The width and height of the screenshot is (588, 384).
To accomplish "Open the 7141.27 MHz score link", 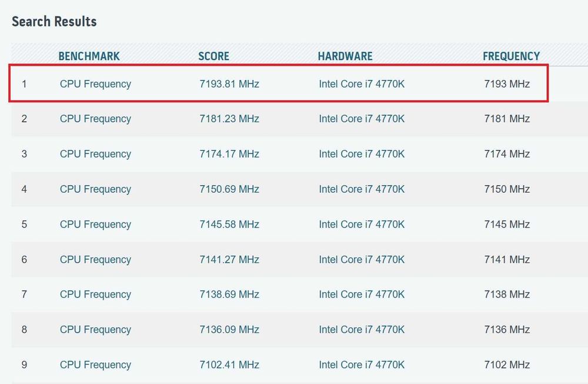I will tap(229, 259).
